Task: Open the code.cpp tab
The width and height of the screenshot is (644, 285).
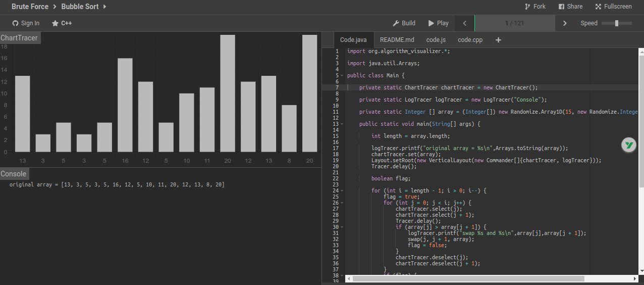Action: click(x=470, y=40)
